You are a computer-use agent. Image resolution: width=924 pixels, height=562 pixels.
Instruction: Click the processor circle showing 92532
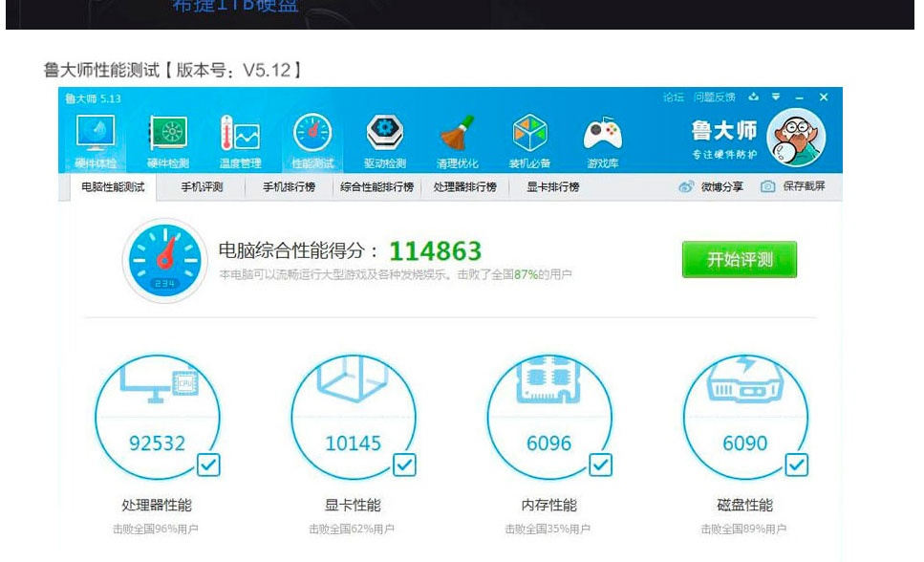coord(158,417)
